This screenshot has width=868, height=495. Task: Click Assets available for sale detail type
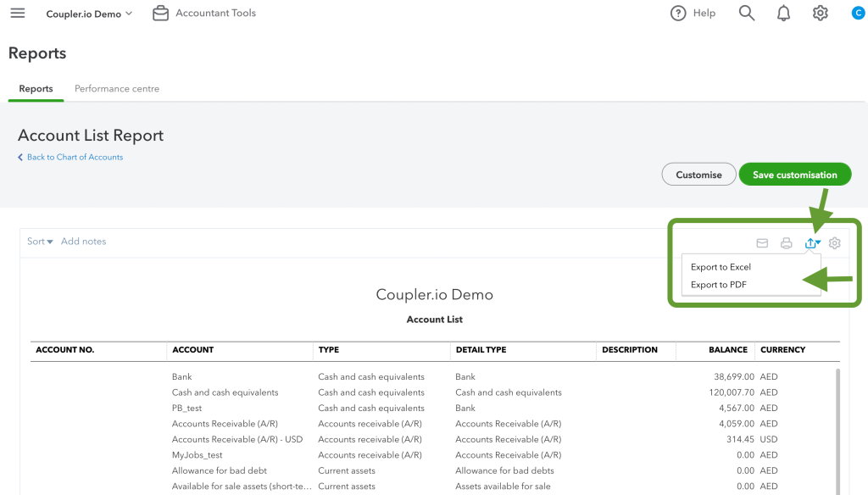[x=503, y=487]
